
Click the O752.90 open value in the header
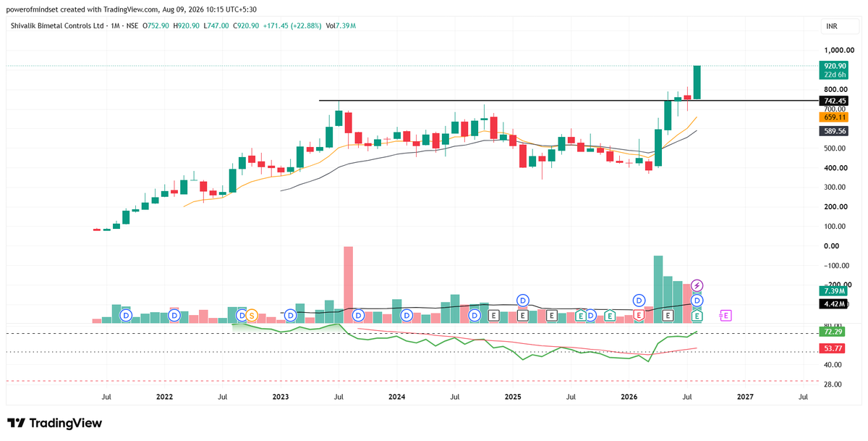click(x=156, y=26)
